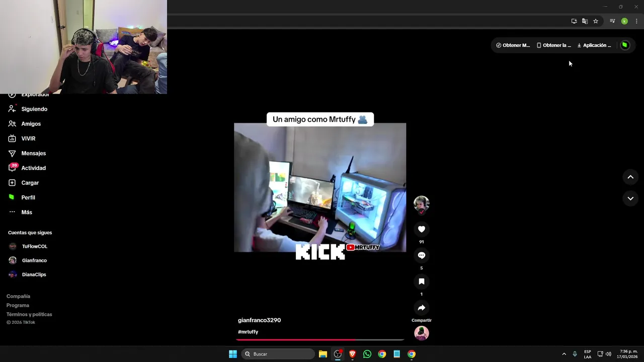Seek on the red video progress bar
This screenshot has width=644, height=362.
coord(320,340)
